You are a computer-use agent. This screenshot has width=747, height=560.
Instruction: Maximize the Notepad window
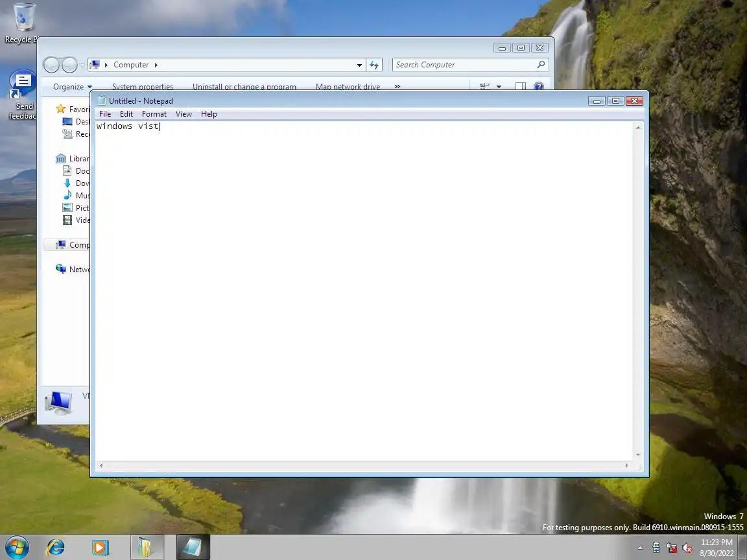(x=615, y=101)
